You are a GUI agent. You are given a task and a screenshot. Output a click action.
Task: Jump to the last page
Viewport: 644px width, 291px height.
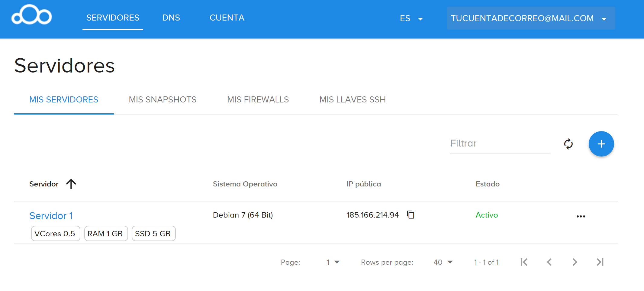(600, 262)
